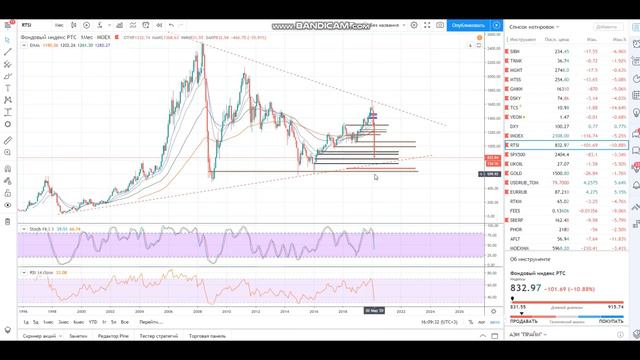Click play icon next to publish button
Image resolution: width=640 pixels, height=360 pixels.
coord(496,25)
